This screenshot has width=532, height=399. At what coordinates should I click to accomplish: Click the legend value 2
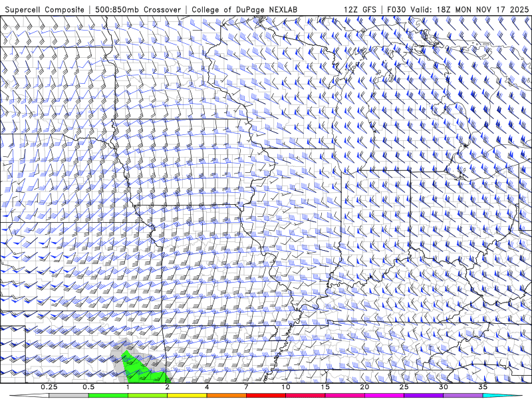pos(168,387)
